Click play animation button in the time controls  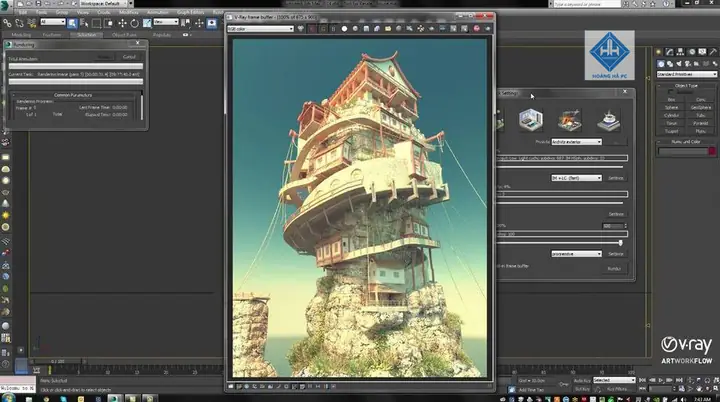(661, 380)
